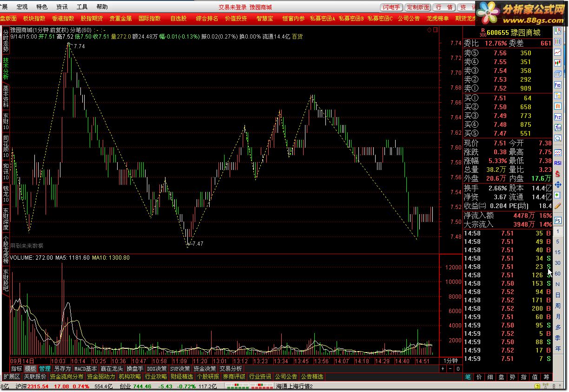569x392 pixels.
Task: Open the 资讯 menu
Action: click(62, 7)
